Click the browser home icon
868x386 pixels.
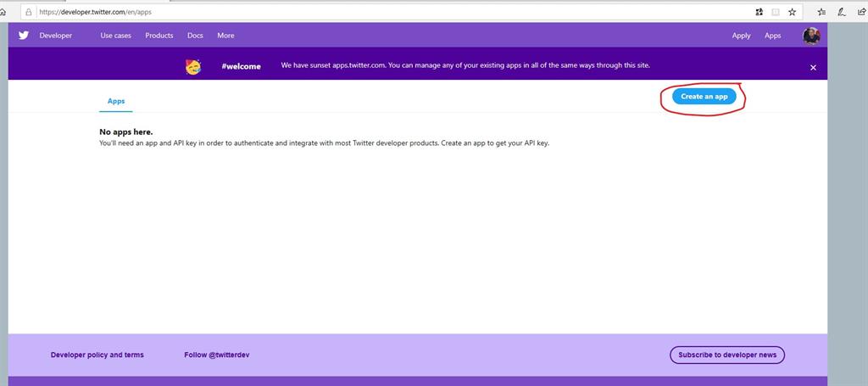click(x=3, y=12)
